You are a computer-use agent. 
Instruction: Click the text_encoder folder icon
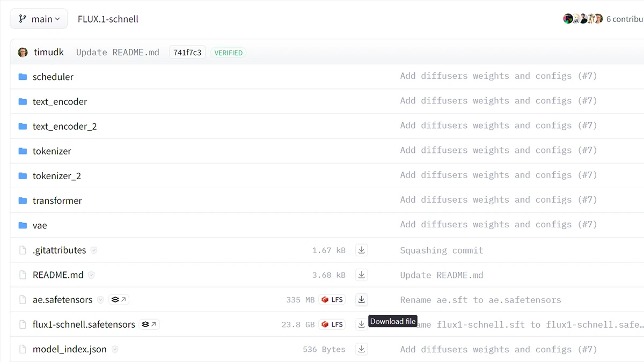pos(23,101)
